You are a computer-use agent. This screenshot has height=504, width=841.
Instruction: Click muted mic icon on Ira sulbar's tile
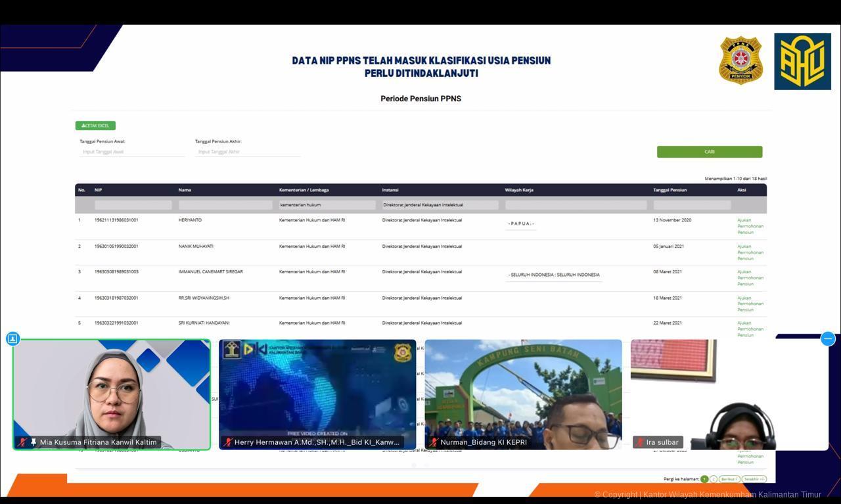coord(640,442)
